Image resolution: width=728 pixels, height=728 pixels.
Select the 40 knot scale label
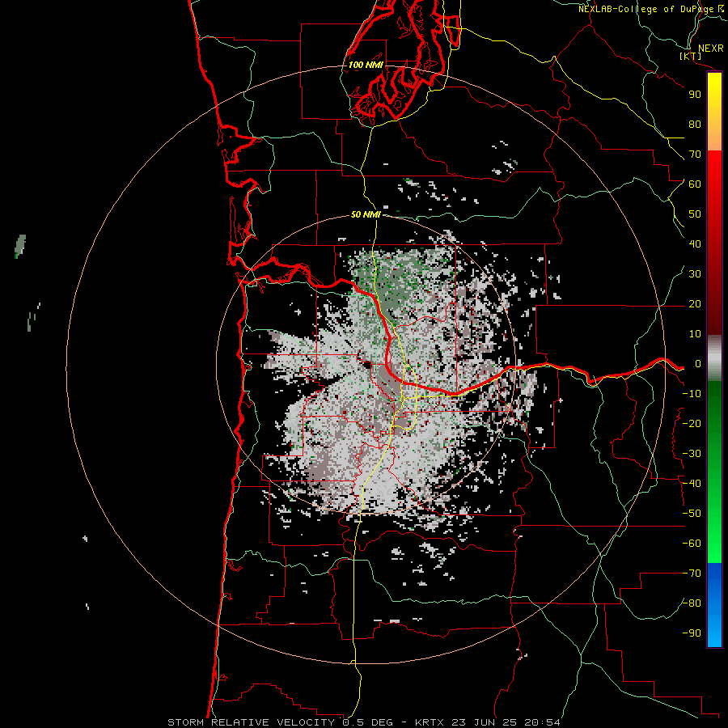695,244
